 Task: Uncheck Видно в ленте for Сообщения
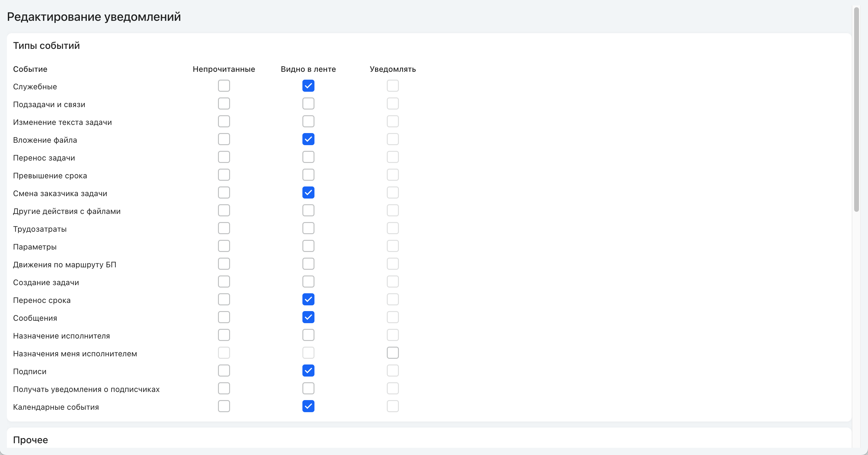[x=308, y=317]
